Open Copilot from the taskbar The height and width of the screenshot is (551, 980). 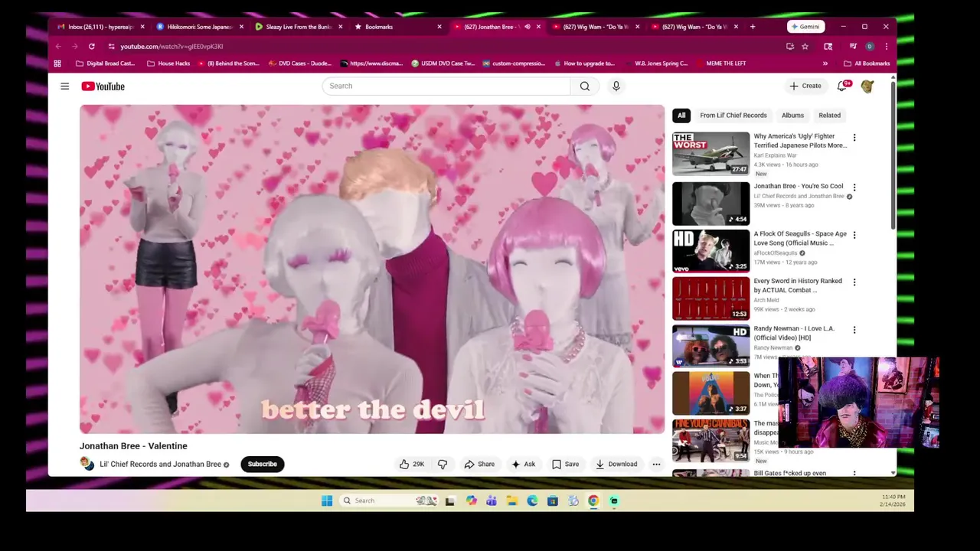(471, 500)
